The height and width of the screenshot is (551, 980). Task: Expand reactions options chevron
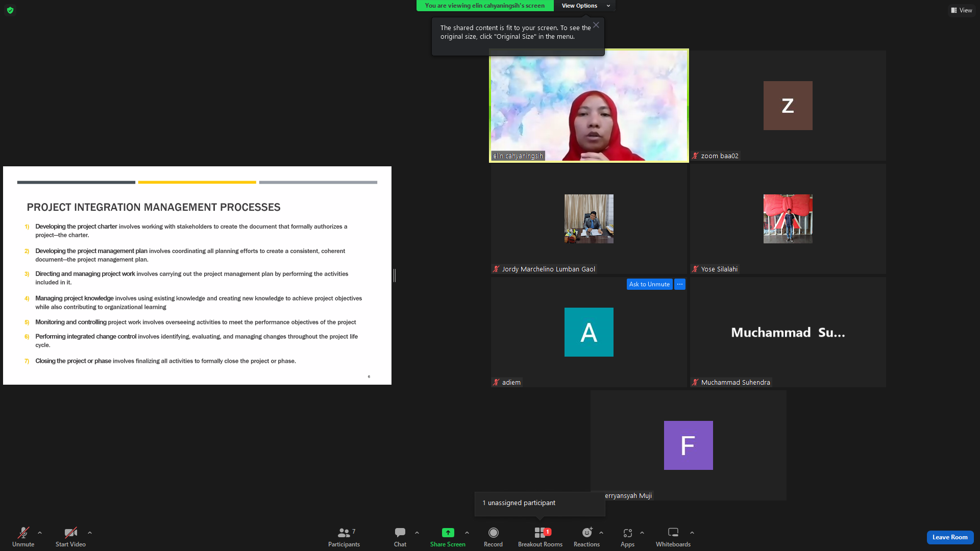pos(601,533)
